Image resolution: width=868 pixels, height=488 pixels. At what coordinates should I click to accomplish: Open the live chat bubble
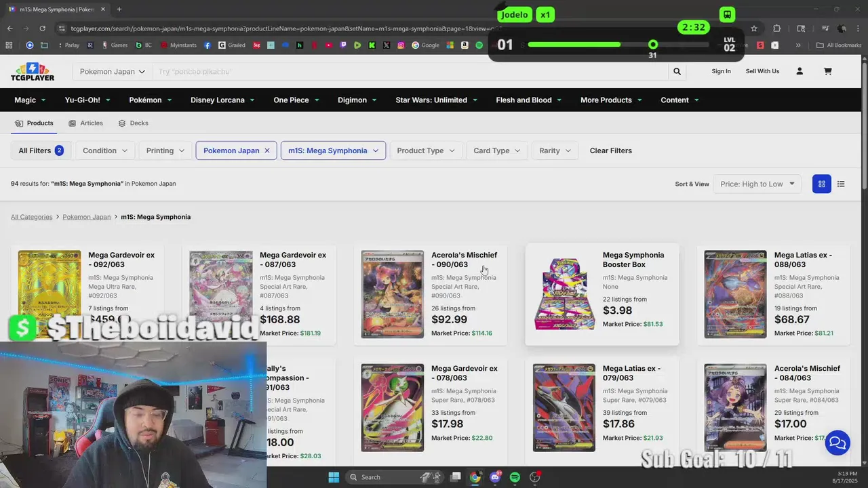click(x=837, y=443)
